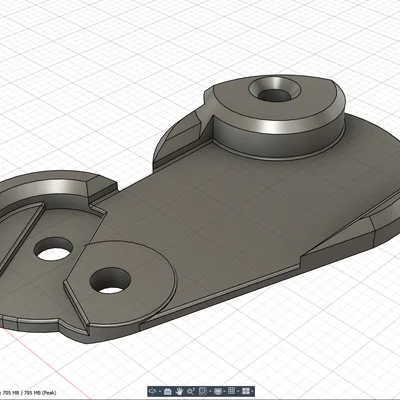
Task: Open the Grid and Snaps icon
Action: (x=232, y=391)
